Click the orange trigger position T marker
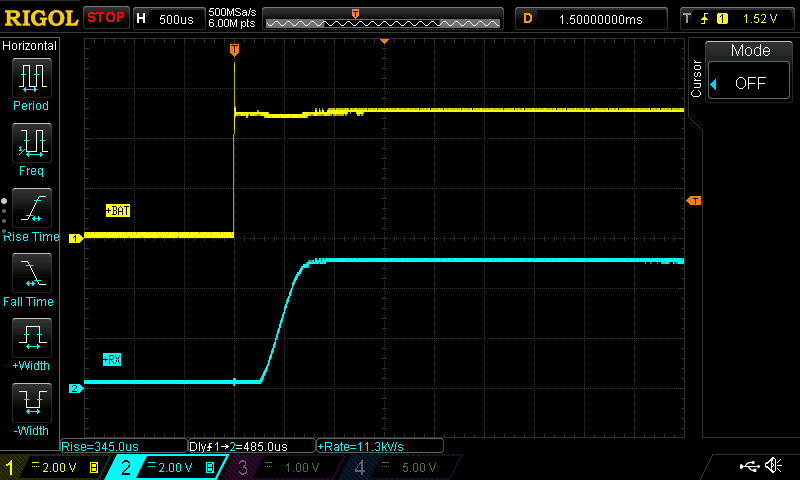This screenshot has width=800, height=480. pyautogui.click(x=234, y=50)
